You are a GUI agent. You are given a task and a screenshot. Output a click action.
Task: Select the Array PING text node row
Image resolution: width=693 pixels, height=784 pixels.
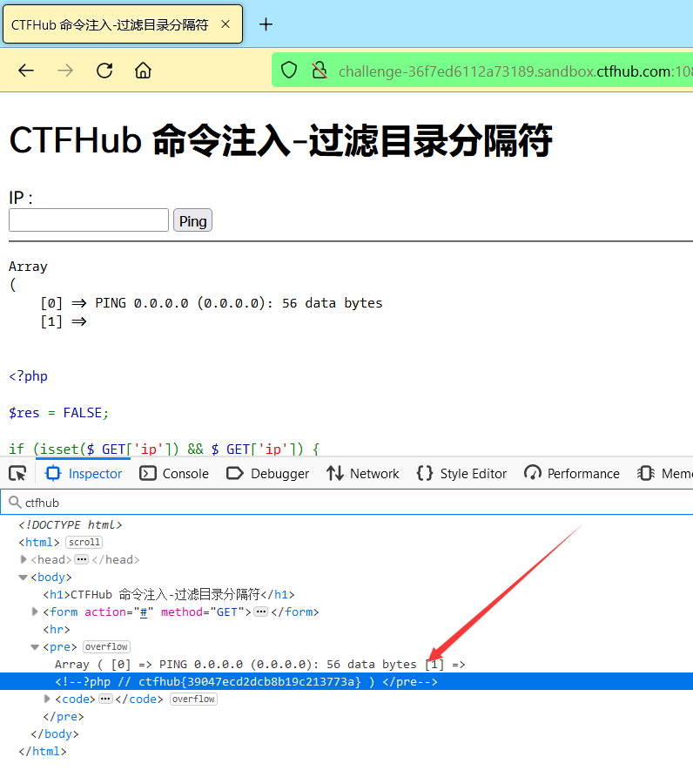pyautogui.click(x=259, y=664)
